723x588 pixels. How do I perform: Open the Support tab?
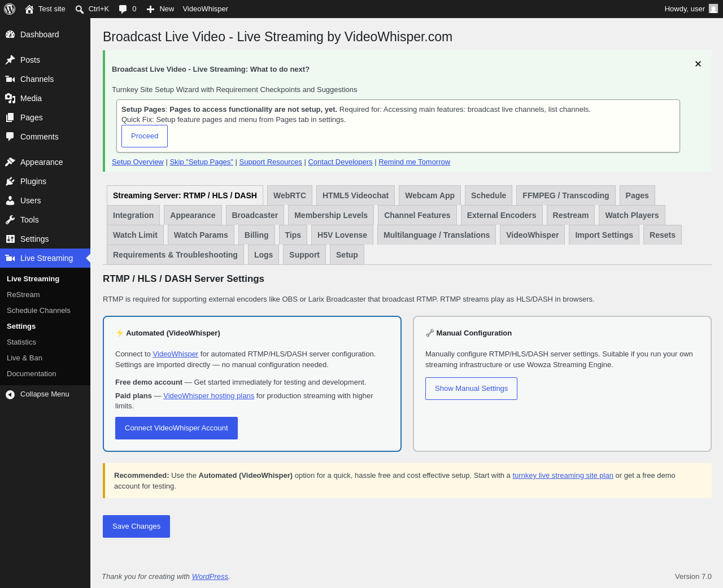tap(304, 255)
